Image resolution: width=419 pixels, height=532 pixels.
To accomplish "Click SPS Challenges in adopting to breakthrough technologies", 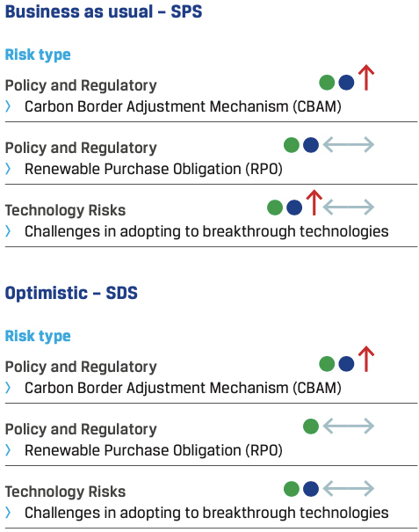I will 206,232.
